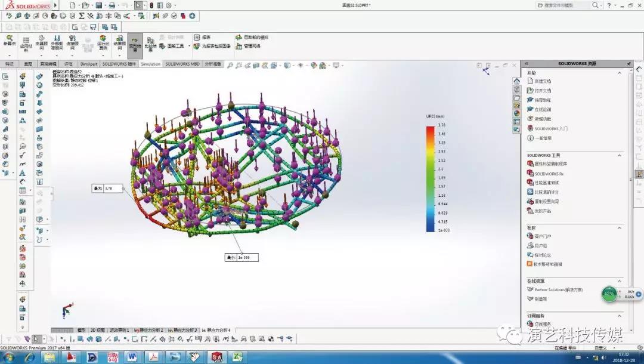The width and height of the screenshot is (644, 364).
Task: Click the Connections Advisor icon
Action: pyautogui.click(x=72, y=43)
